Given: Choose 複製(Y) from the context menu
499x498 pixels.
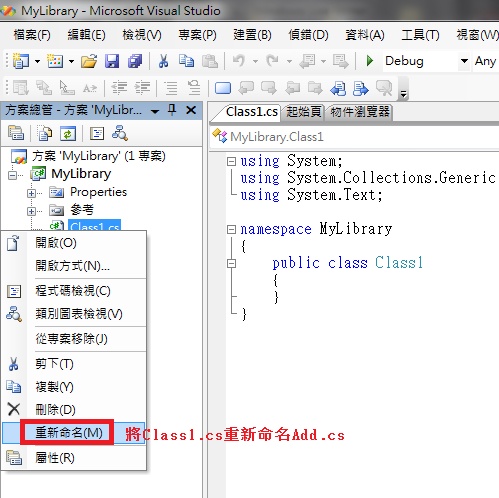Looking at the screenshot, I should coord(74,387).
